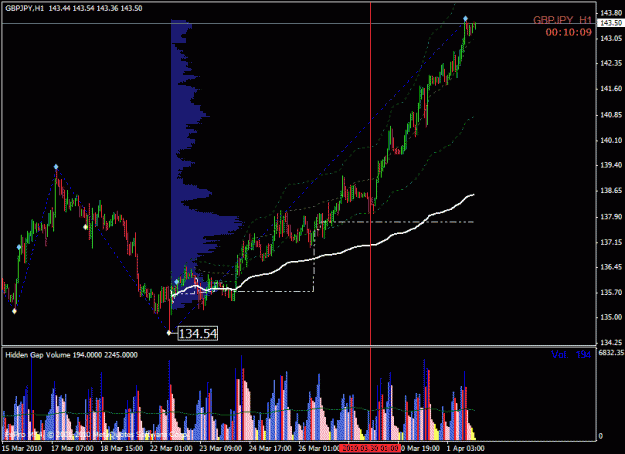625x454 pixels.
Task: Click the 141.60 price axis value
Action: tap(611, 88)
